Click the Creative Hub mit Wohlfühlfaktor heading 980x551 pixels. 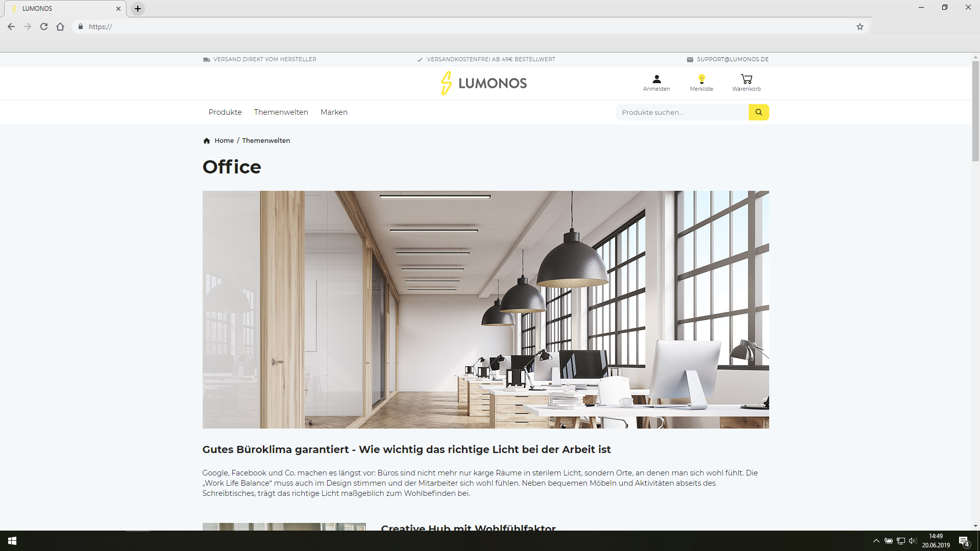(x=468, y=527)
